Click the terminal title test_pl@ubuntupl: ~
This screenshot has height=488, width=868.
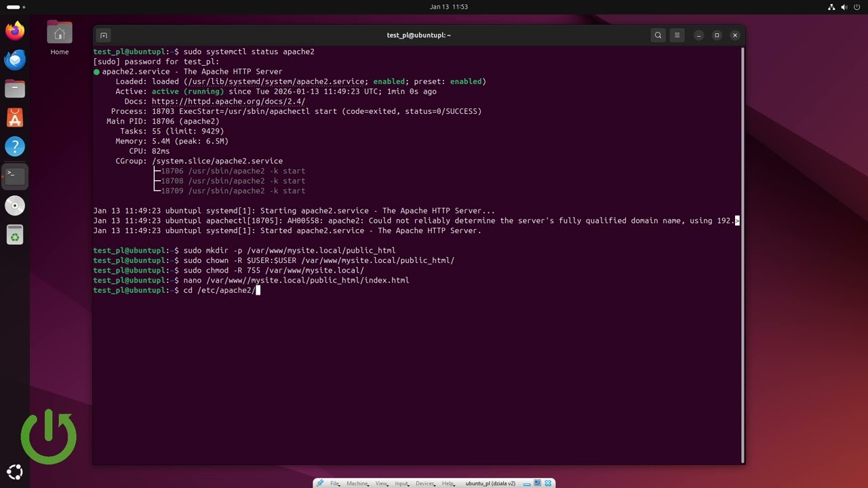[x=418, y=35]
